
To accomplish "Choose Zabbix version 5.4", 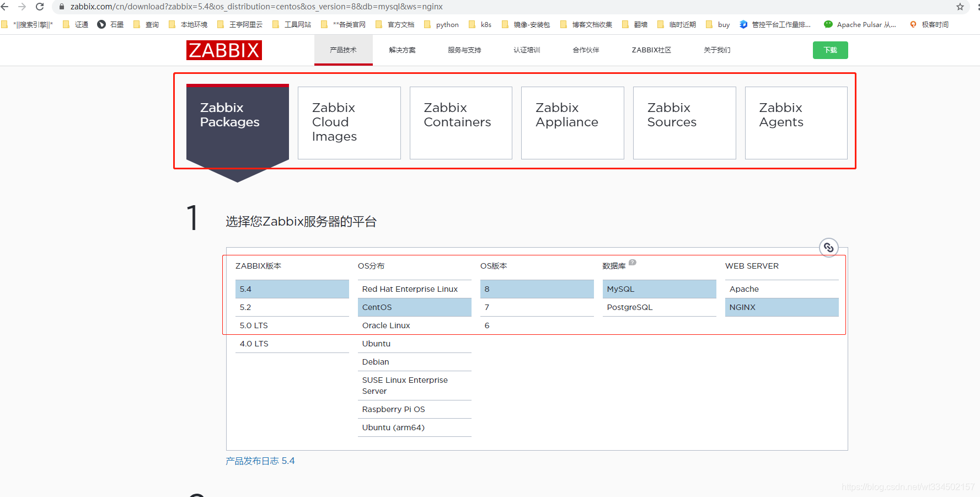I will tap(292, 289).
